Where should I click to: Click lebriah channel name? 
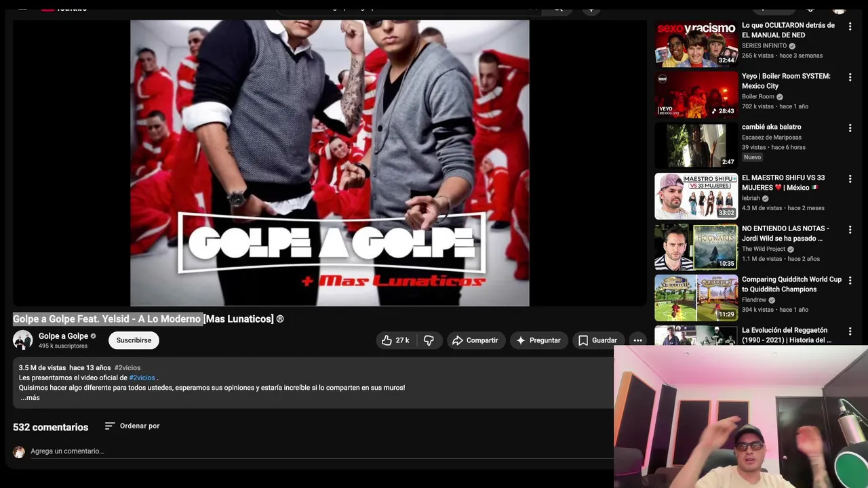click(x=751, y=198)
